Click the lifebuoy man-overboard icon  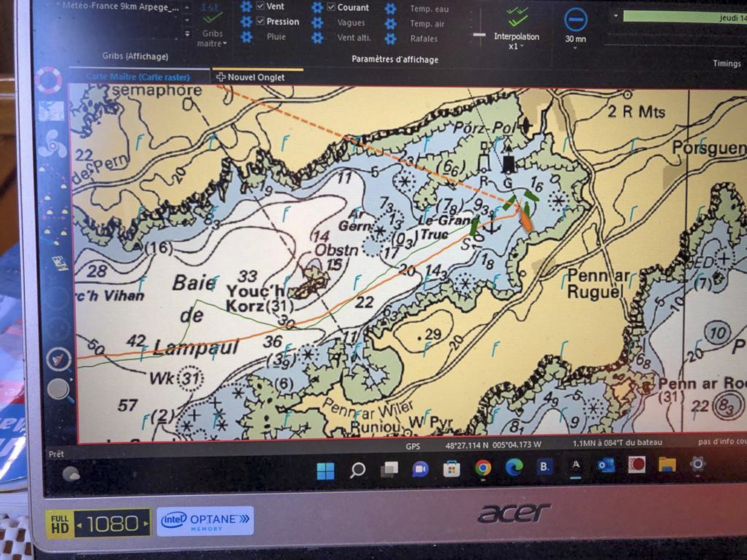48,80
